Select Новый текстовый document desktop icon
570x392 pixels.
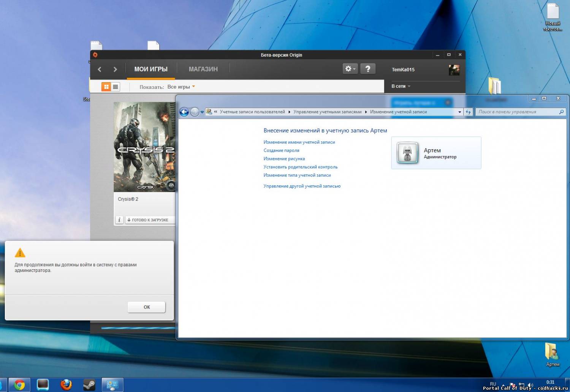[553, 17]
